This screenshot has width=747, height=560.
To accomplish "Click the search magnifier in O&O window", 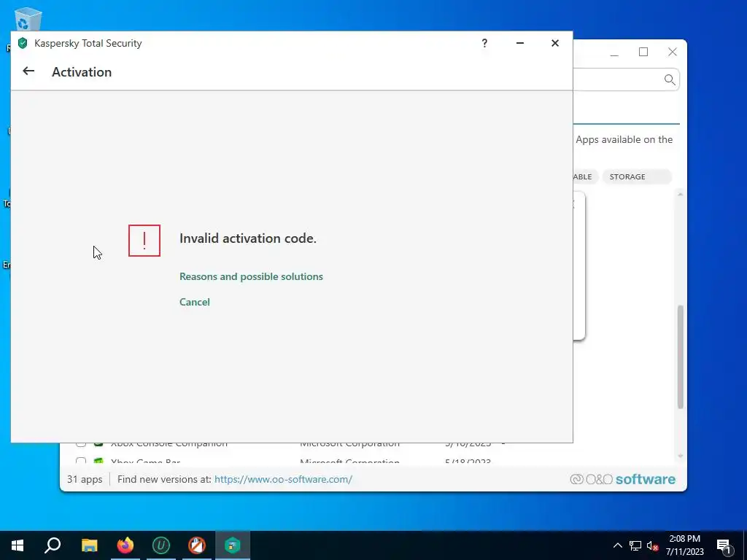I will (x=670, y=79).
